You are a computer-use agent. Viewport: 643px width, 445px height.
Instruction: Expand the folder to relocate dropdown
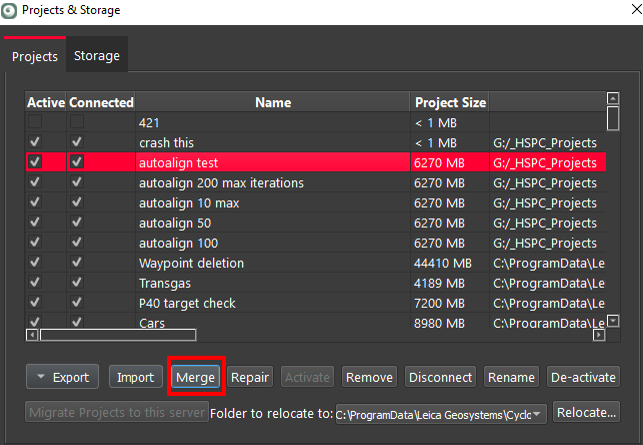pos(539,413)
